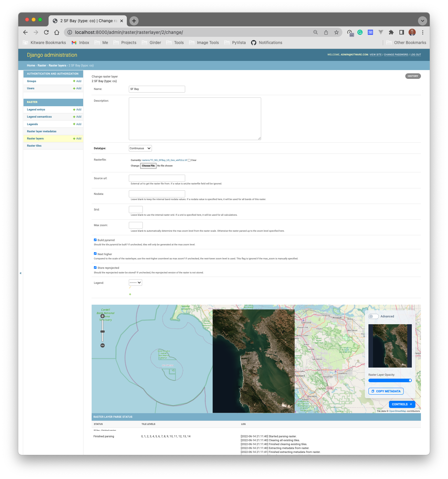The width and height of the screenshot is (448, 479).
Task: Toggle the Store reprojected checkbox
Action: pyautogui.click(x=95, y=268)
